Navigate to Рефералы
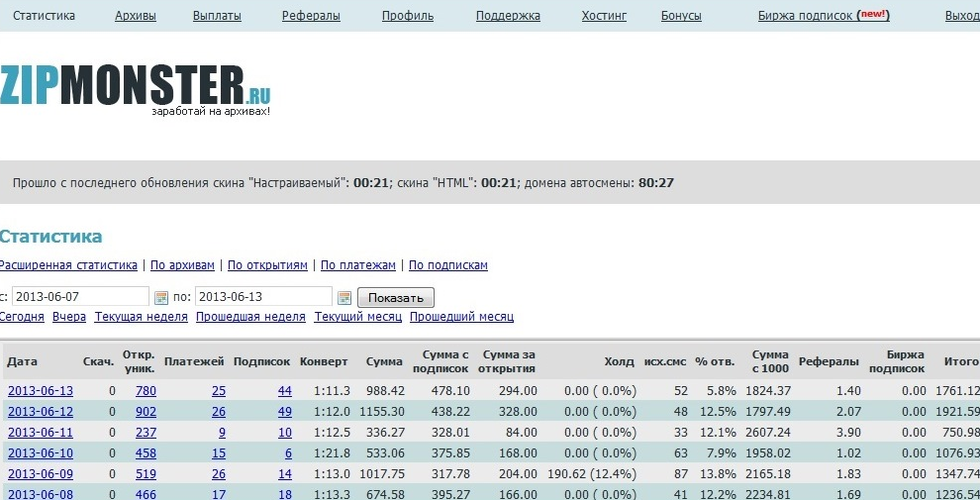The image size is (980, 500). coord(311,16)
